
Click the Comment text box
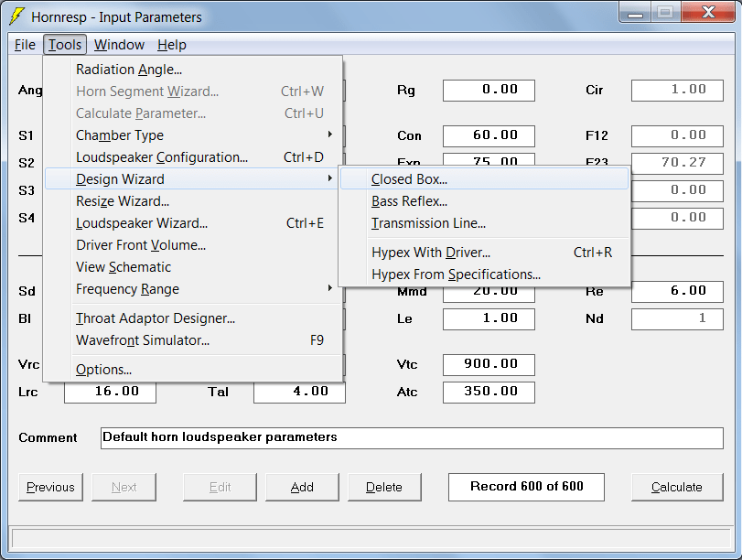(412, 438)
